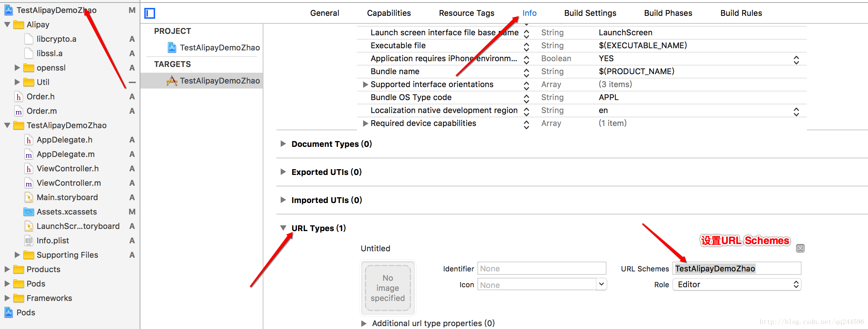Open the Icon combo box arrow

[601, 284]
